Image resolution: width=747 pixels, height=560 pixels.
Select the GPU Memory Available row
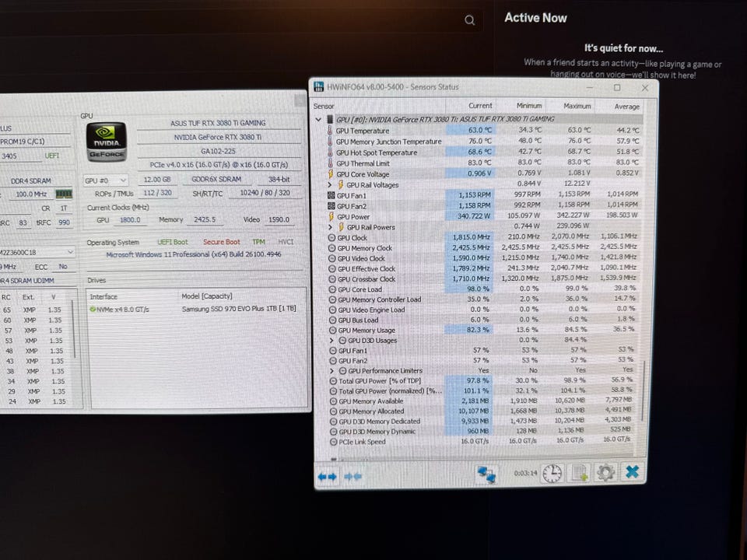tap(482, 401)
